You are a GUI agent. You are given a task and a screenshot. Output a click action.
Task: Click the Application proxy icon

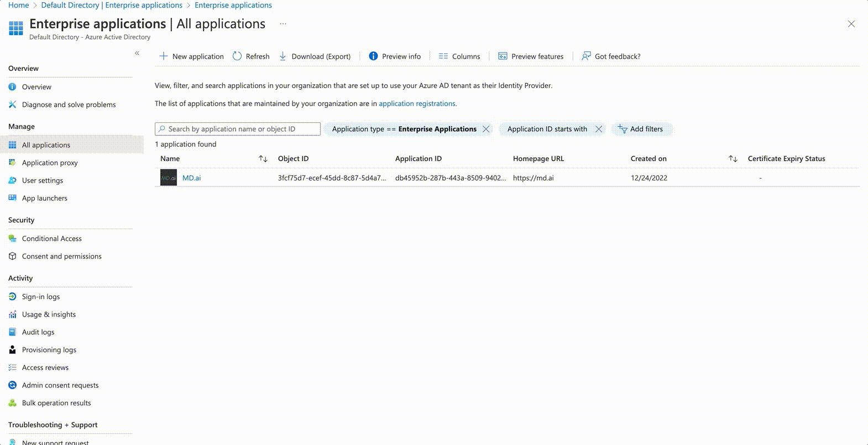(x=12, y=163)
